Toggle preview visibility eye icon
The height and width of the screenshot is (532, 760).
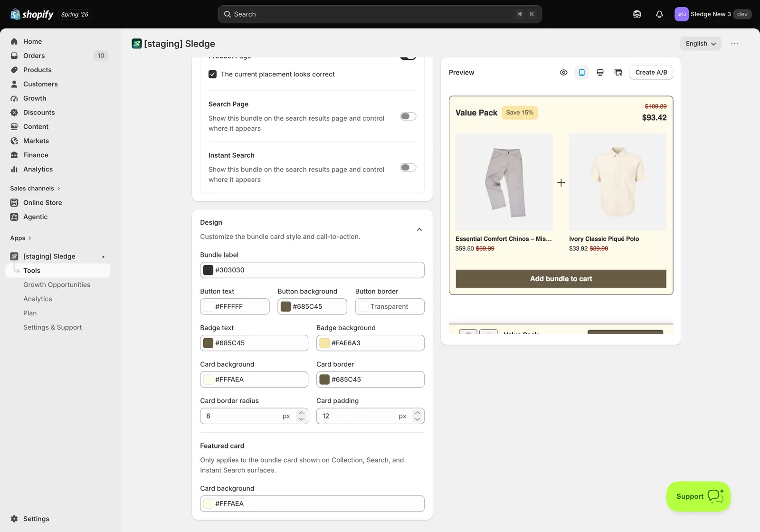(x=564, y=72)
